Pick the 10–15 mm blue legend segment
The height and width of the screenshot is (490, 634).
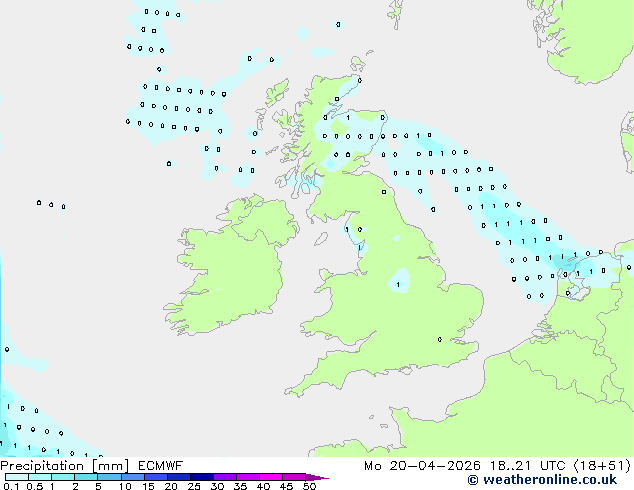pyautogui.click(x=132, y=477)
